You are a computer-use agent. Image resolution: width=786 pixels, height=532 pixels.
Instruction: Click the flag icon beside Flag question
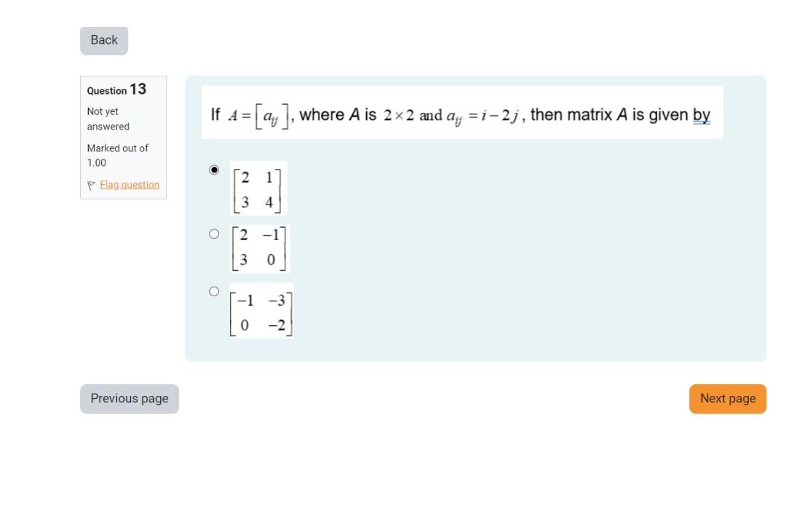coord(90,185)
